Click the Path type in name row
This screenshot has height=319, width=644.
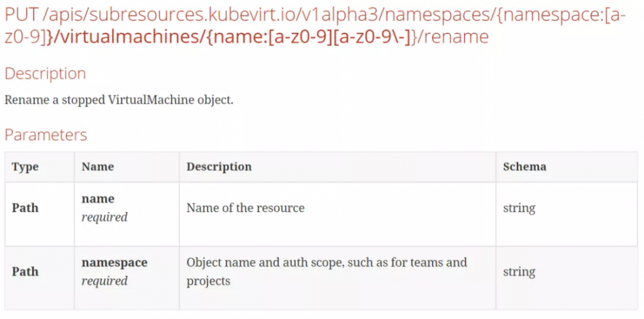(x=25, y=208)
